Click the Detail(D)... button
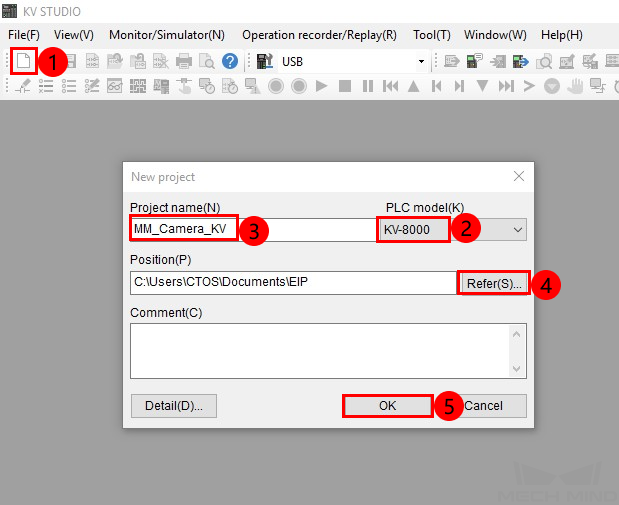Image resolution: width=619 pixels, height=505 pixels. (174, 406)
